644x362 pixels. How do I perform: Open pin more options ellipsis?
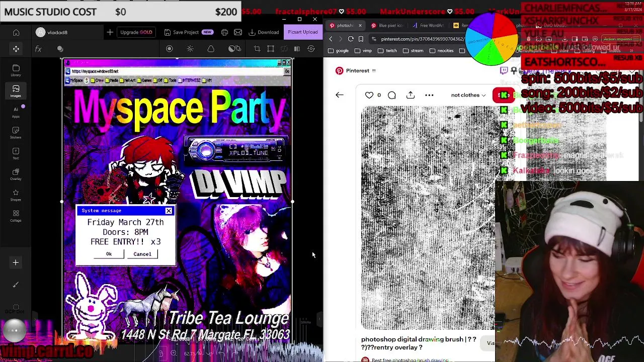(x=429, y=95)
